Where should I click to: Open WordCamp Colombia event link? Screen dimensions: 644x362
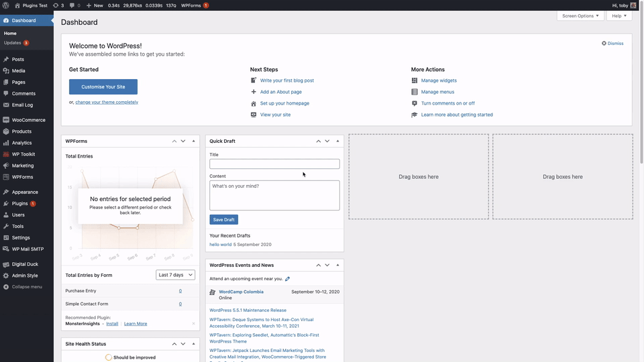[241, 292]
